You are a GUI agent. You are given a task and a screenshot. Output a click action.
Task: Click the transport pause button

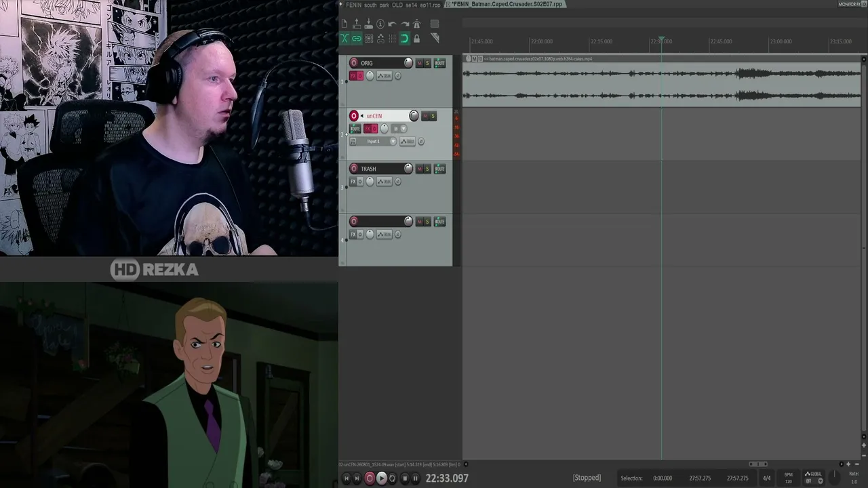[x=416, y=479]
